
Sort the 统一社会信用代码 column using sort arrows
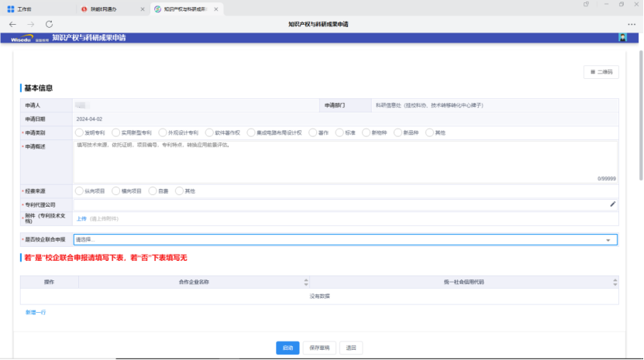[615, 282]
